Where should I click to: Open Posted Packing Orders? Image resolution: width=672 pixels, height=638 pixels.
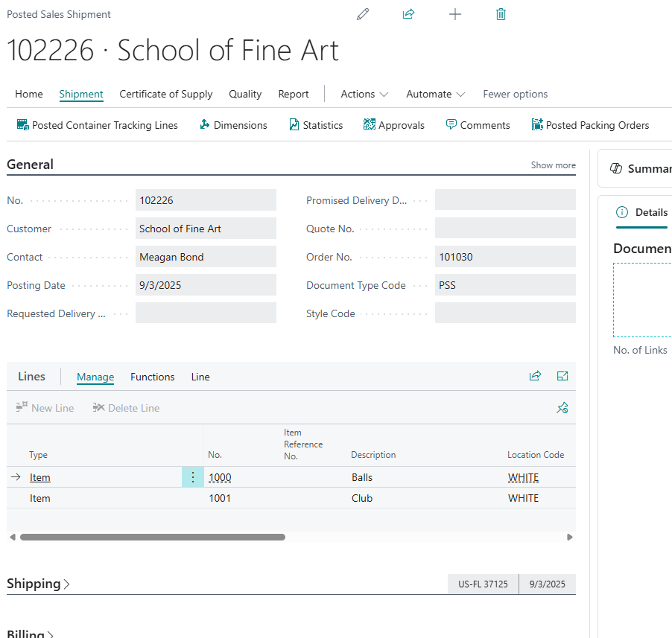click(590, 125)
